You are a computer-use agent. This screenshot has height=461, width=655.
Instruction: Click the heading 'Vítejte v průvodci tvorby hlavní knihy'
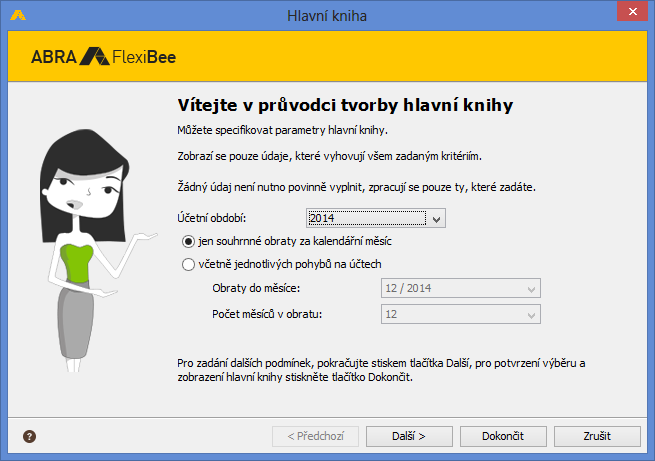[345, 105]
